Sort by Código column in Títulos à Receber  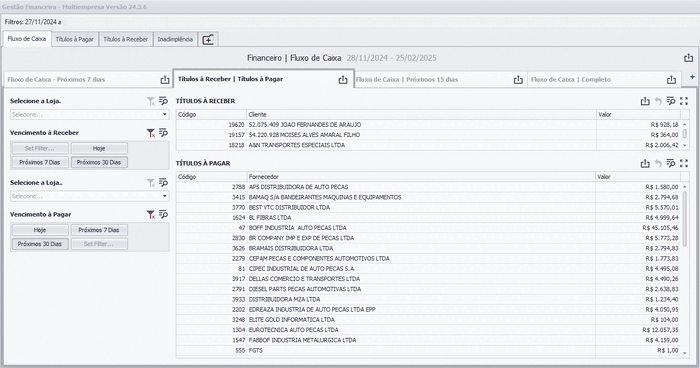point(211,115)
